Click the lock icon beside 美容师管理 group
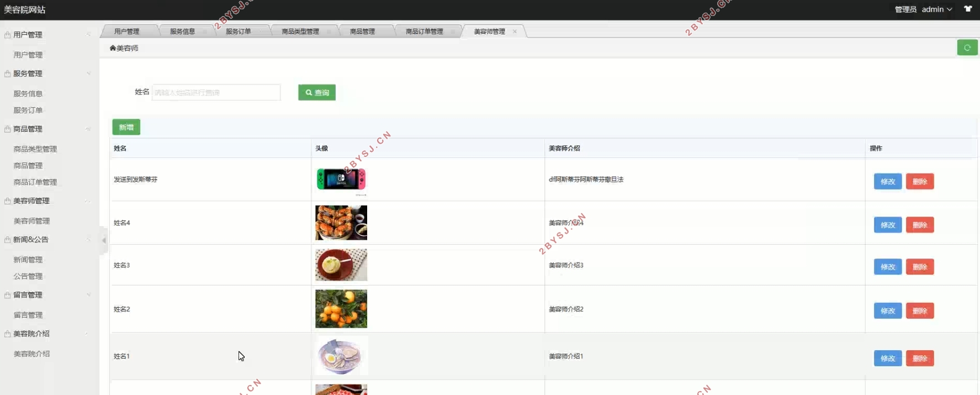This screenshot has height=395, width=980. point(7,201)
